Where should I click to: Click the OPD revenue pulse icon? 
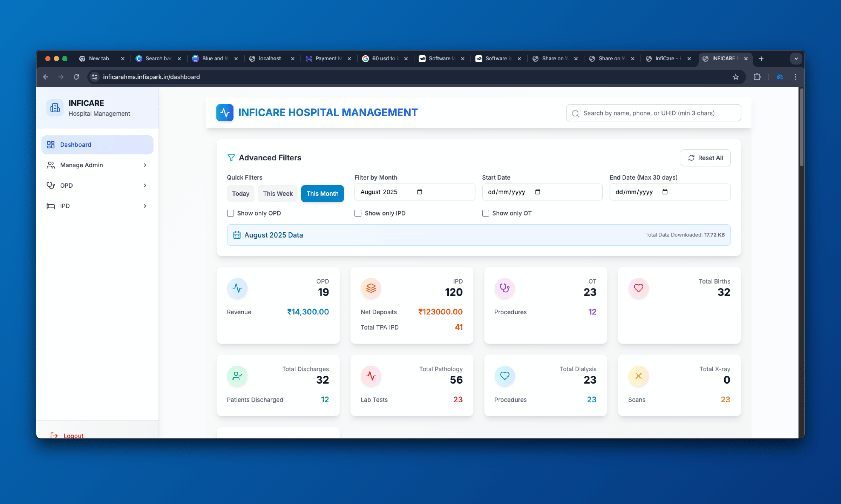[x=237, y=288]
